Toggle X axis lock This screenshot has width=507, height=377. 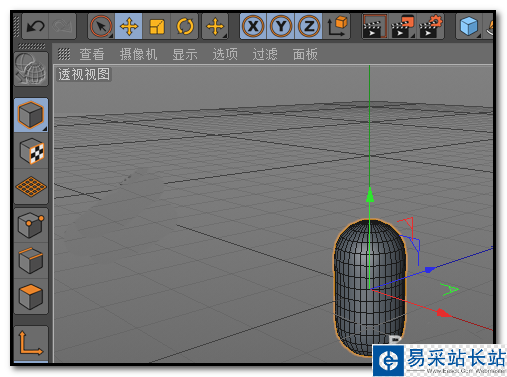point(253,26)
